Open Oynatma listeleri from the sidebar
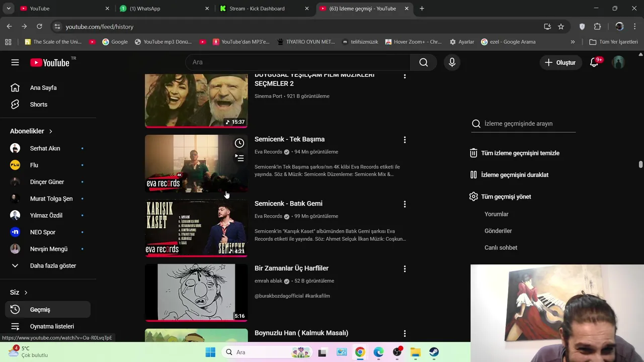The height and width of the screenshot is (362, 644). tap(48, 326)
